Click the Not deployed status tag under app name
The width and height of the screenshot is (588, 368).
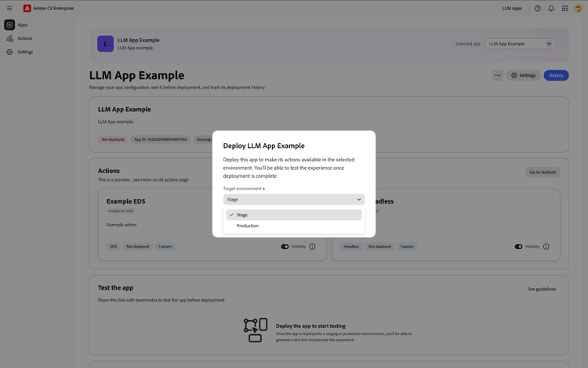coord(113,139)
